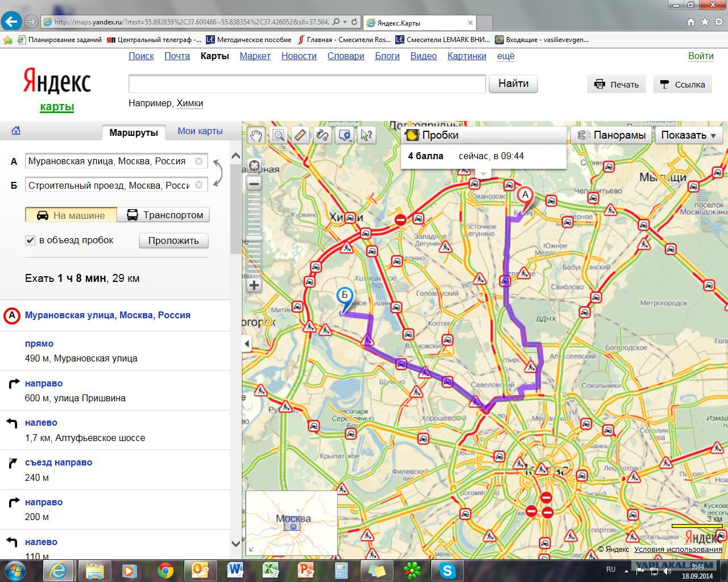Click the browser Forward arrow
The height and width of the screenshot is (582, 728).
coord(31,22)
